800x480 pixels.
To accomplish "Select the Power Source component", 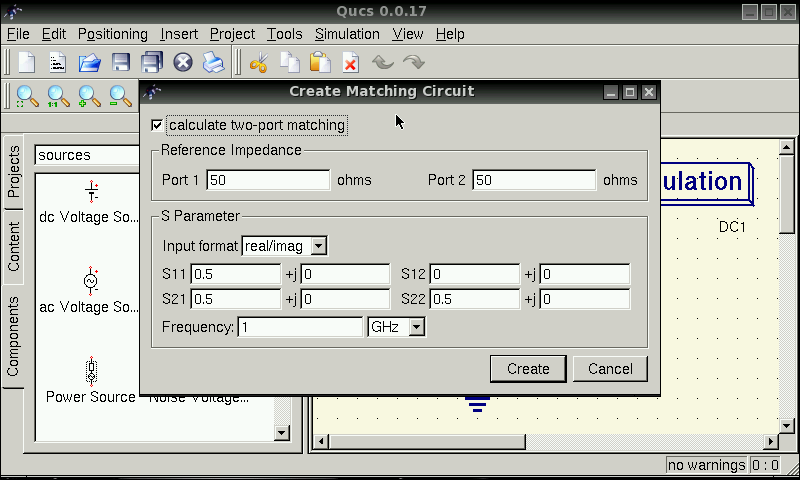I will [91, 380].
